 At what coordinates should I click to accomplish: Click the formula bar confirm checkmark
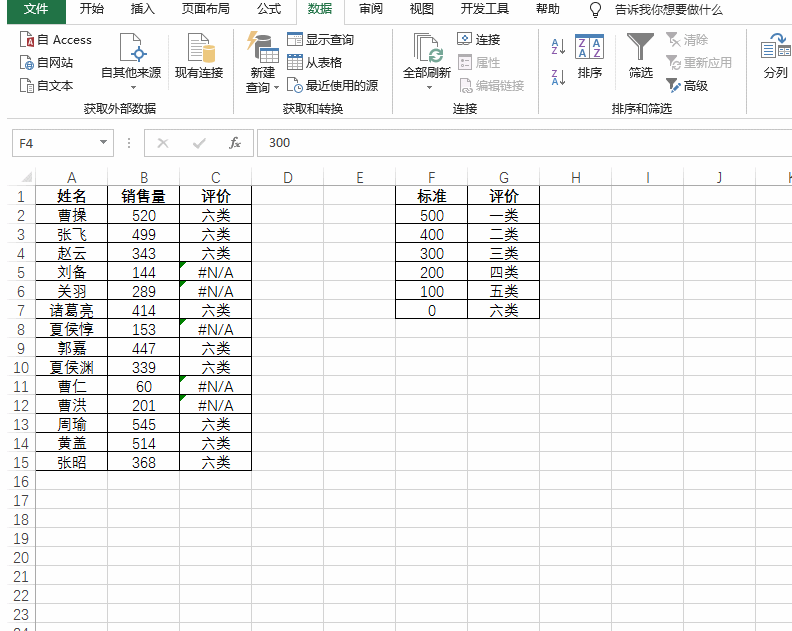click(x=199, y=143)
